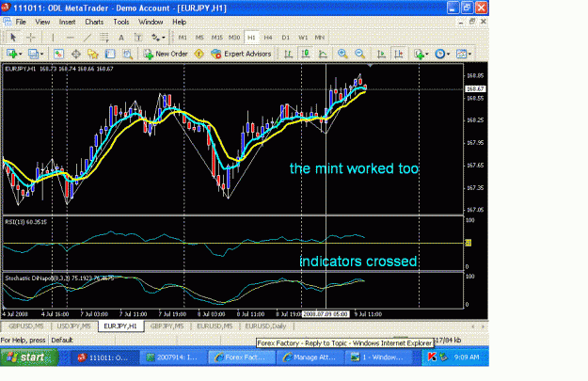588x381 pixels.
Task: Switch timeframe to M30
Action: (x=234, y=38)
